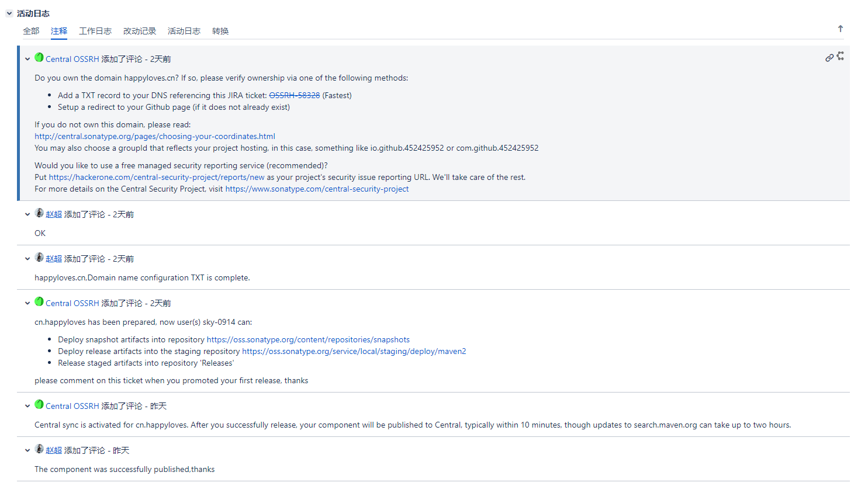Open the choosing-your-coordinates.html link
868x486 pixels.
click(155, 136)
